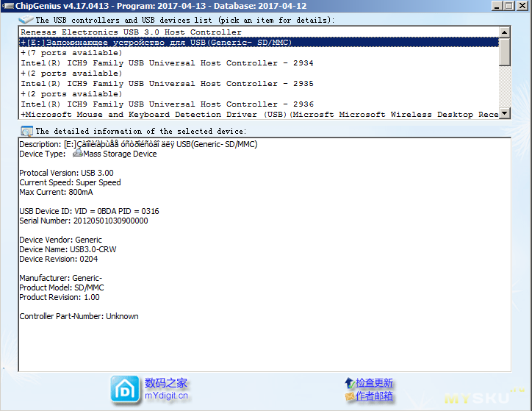
Task: Select the [E:] Generic- SD/MMC device row
Action: 259,43
